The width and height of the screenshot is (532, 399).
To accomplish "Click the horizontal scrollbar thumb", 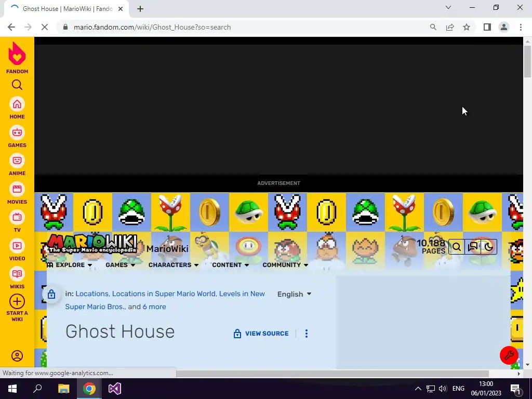I will [x=332, y=374].
